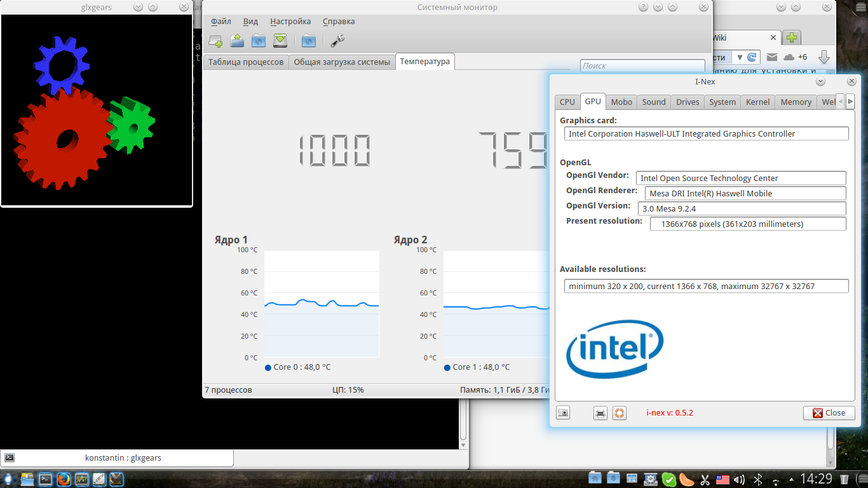Image resolution: width=868 pixels, height=488 pixels.
Task: Open the downloads folder tray icon
Action: pos(614,479)
